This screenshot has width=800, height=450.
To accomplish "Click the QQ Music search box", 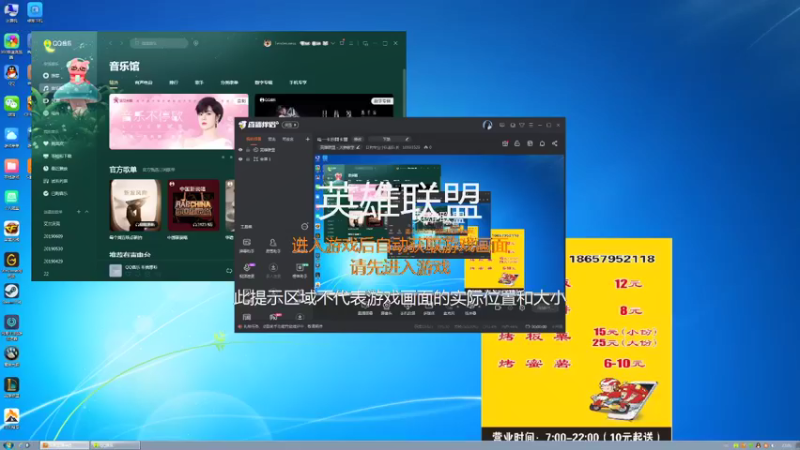I will 159,43.
